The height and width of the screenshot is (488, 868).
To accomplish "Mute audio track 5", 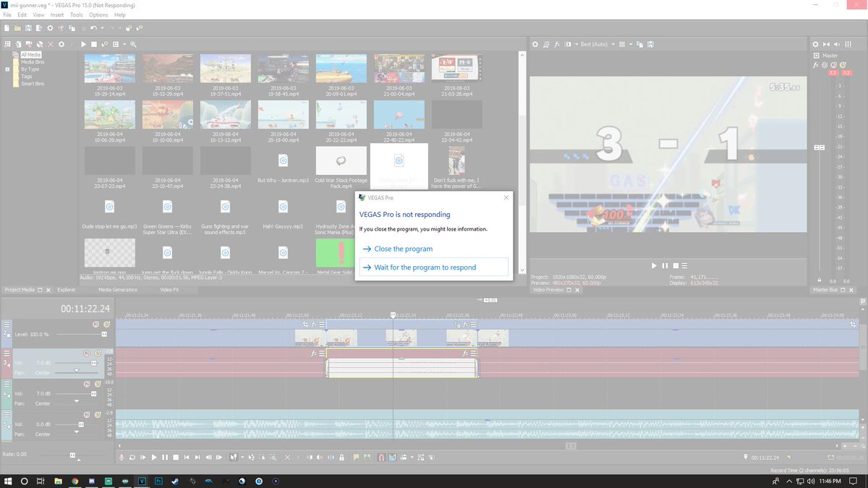I will tap(87, 414).
